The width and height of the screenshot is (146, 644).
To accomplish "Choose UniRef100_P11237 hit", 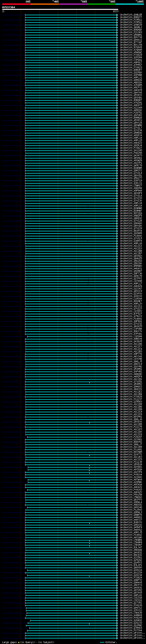I will click(131, 399).
